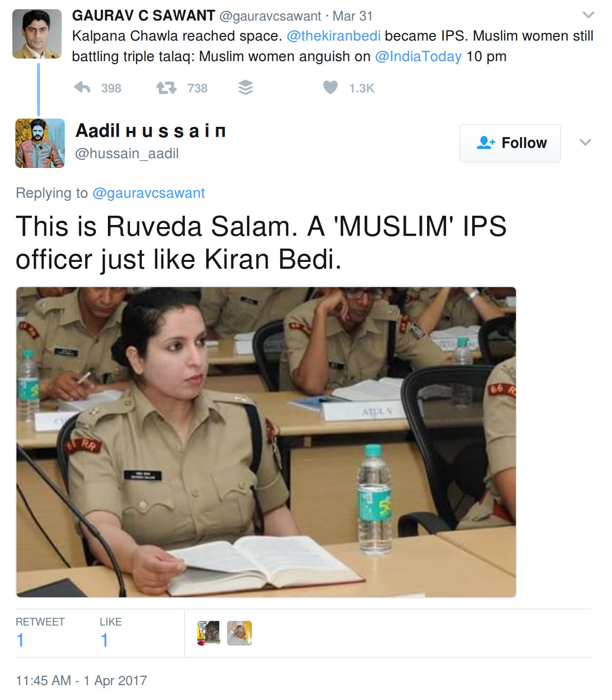Screen dimensions: 612x700
Task: Click the second liker's small avatar
Action: pyautogui.click(x=239, y=633)
